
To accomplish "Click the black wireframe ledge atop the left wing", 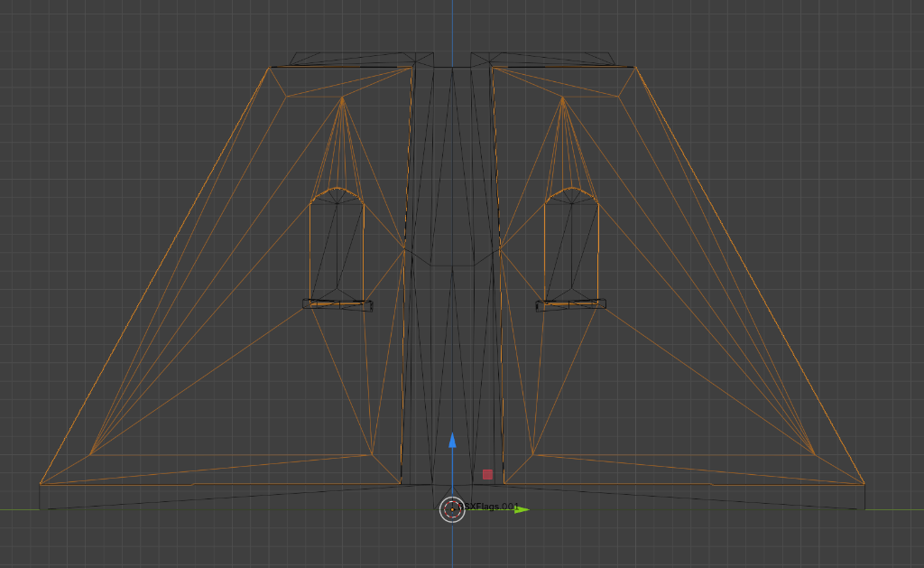I will (352, 59).
